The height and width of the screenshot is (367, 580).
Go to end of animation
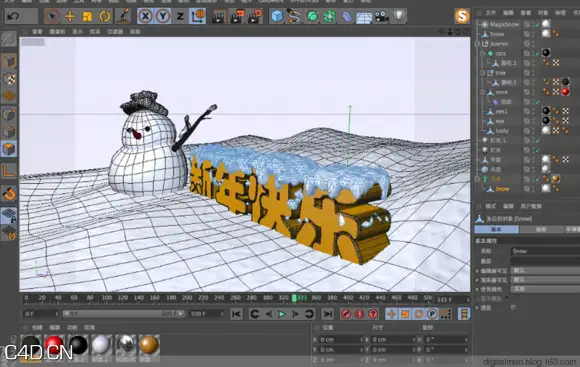click(x=327, y=314)
